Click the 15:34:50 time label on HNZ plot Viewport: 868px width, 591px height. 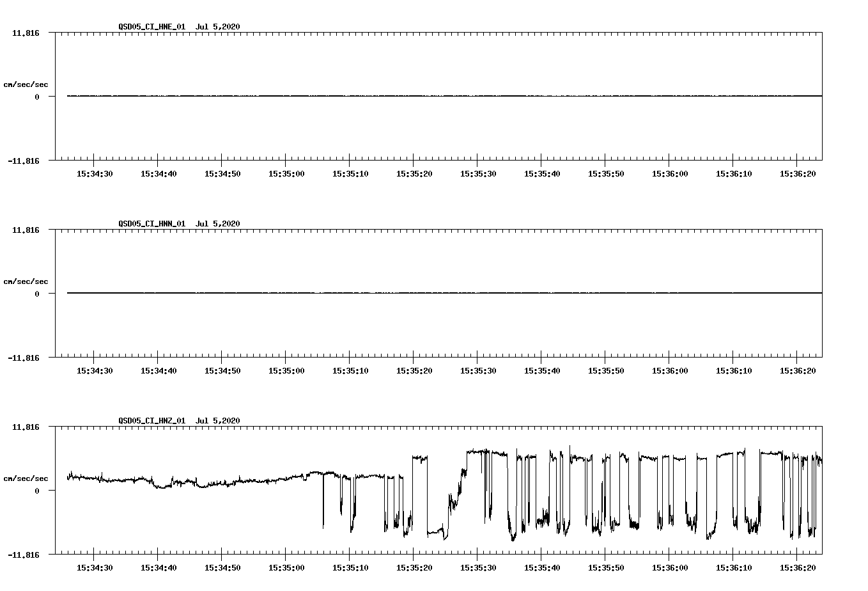(222, 568)
